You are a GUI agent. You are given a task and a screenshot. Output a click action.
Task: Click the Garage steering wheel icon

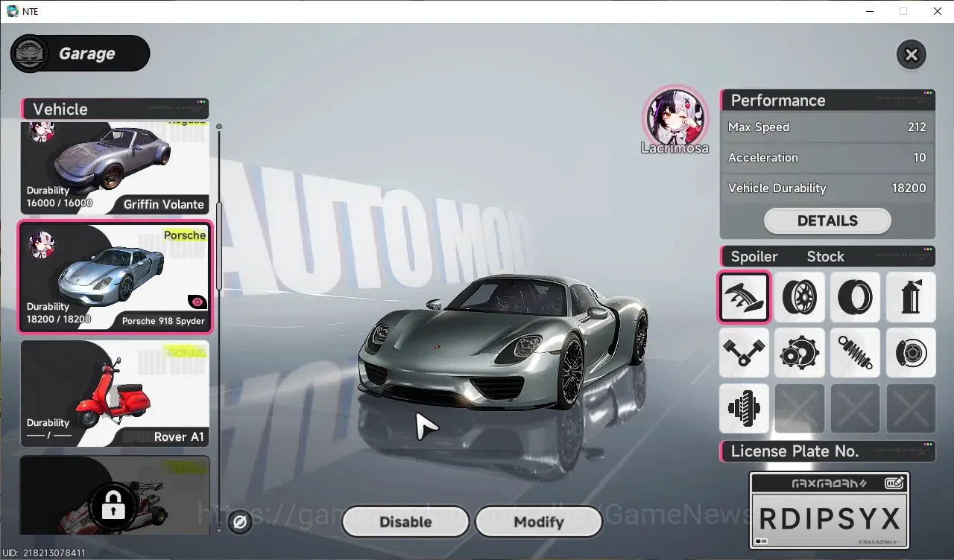[x=30, y=54]
